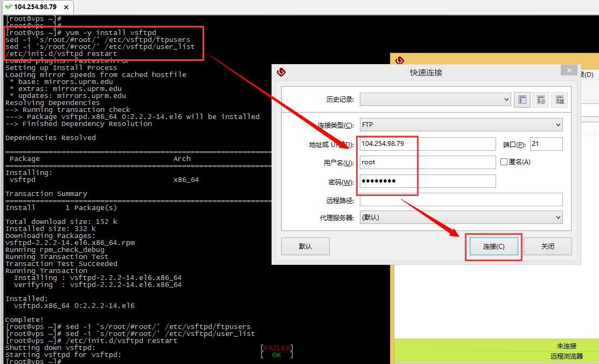The width and height of the screenshot is (599, 364).
Task: Click the 'Transaction Test Succeeded' line
Action: pyautogui.click(x=61, y=263)
